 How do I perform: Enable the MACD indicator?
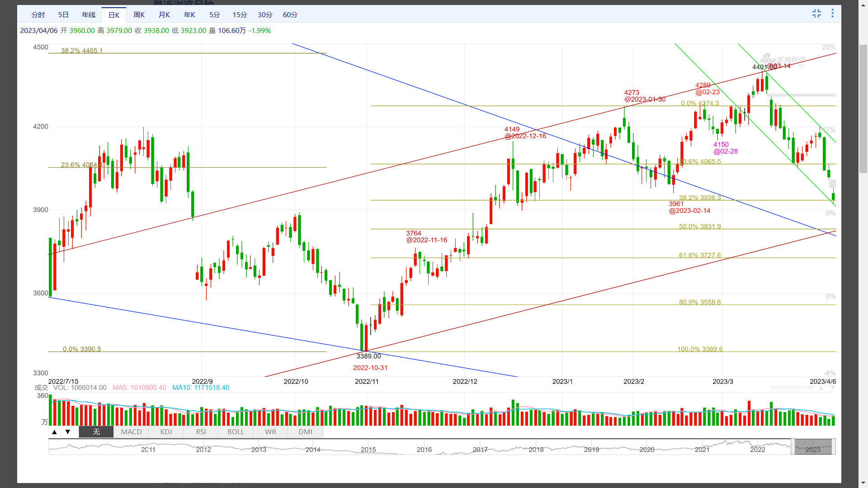tap(131, 432)
